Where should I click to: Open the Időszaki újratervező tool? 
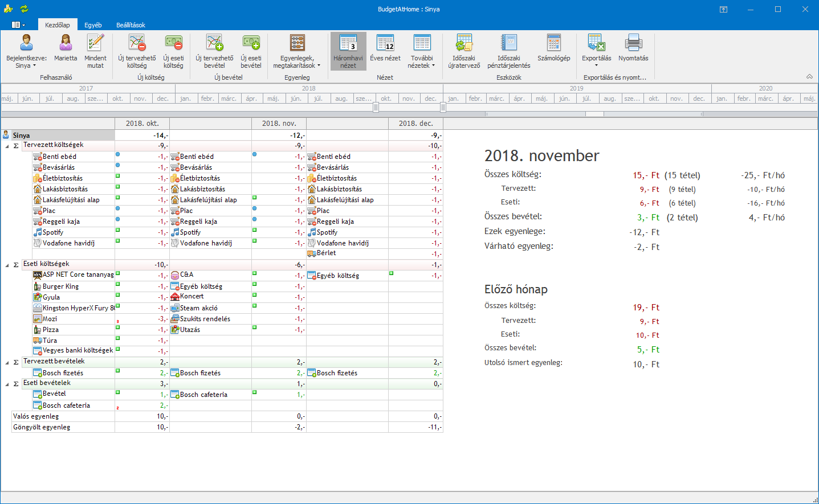464,44
